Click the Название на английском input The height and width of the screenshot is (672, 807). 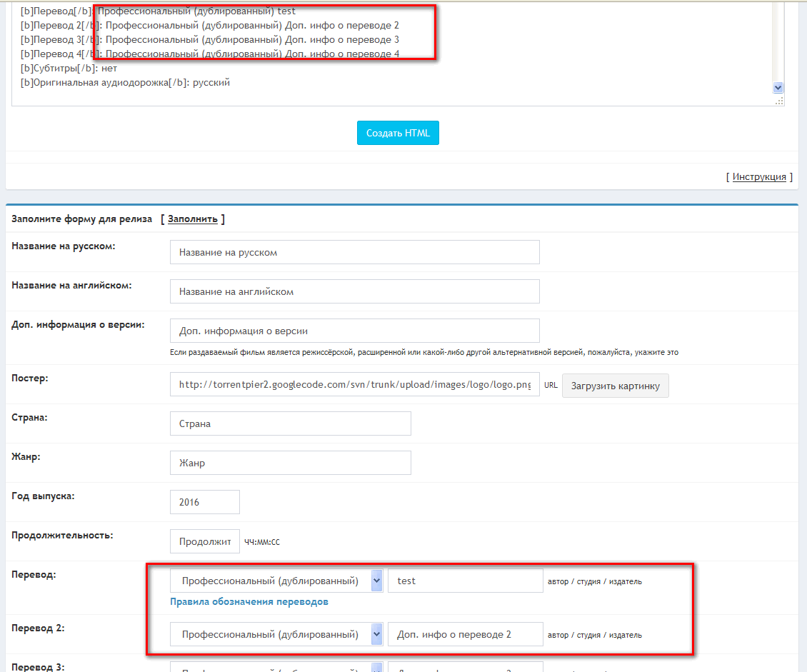(x=354, y=291)
